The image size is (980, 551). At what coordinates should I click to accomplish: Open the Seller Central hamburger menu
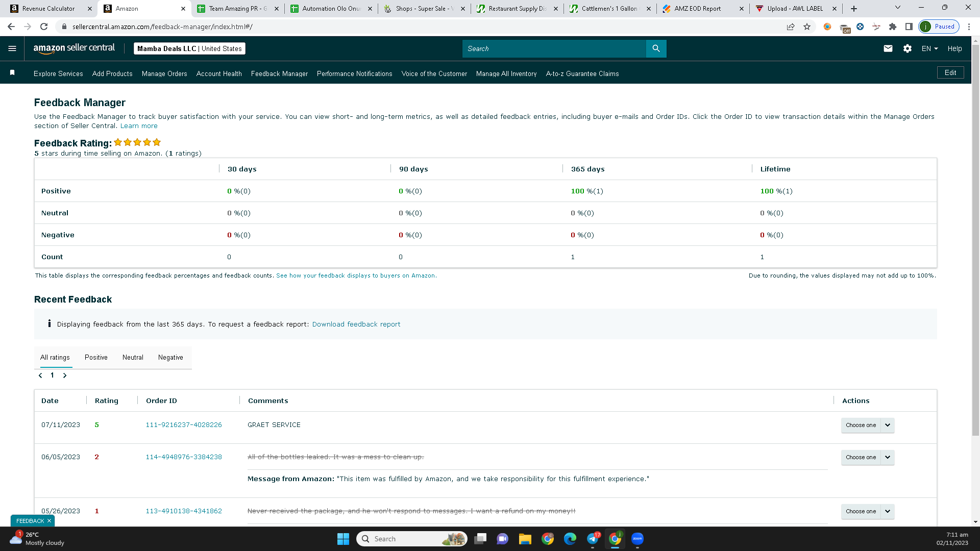(12, 48)
